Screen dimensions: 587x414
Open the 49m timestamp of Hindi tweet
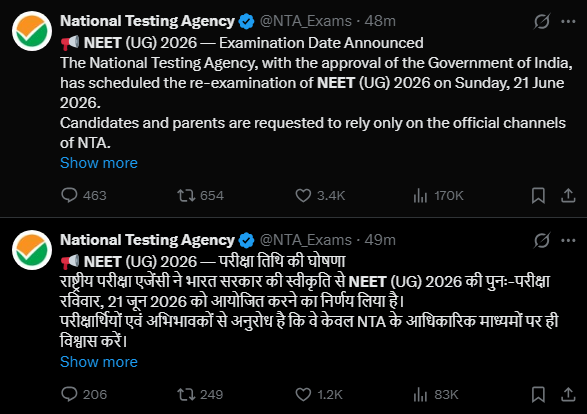tap(380, 240)
